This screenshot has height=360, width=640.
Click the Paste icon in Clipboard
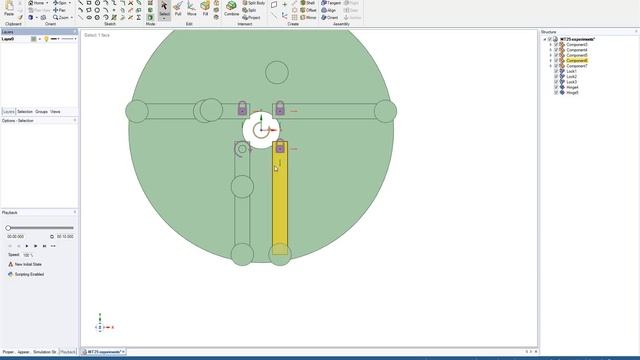(x=9, y=6)
